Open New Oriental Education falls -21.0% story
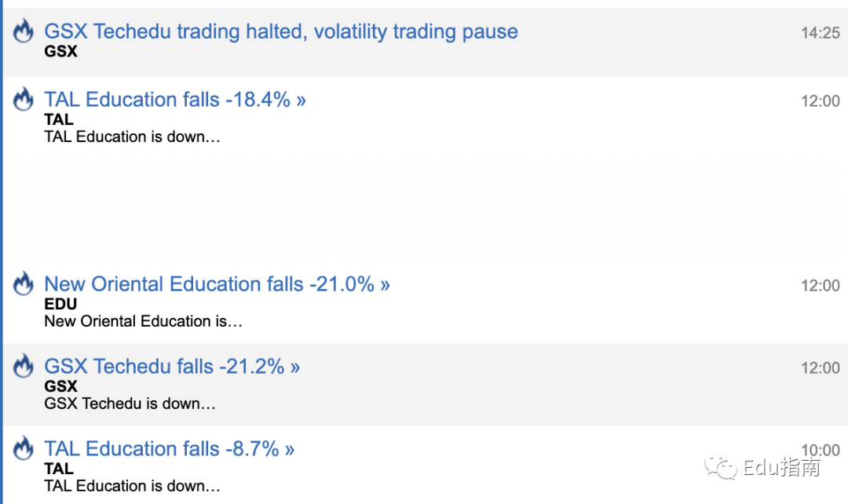 (217, 284)
